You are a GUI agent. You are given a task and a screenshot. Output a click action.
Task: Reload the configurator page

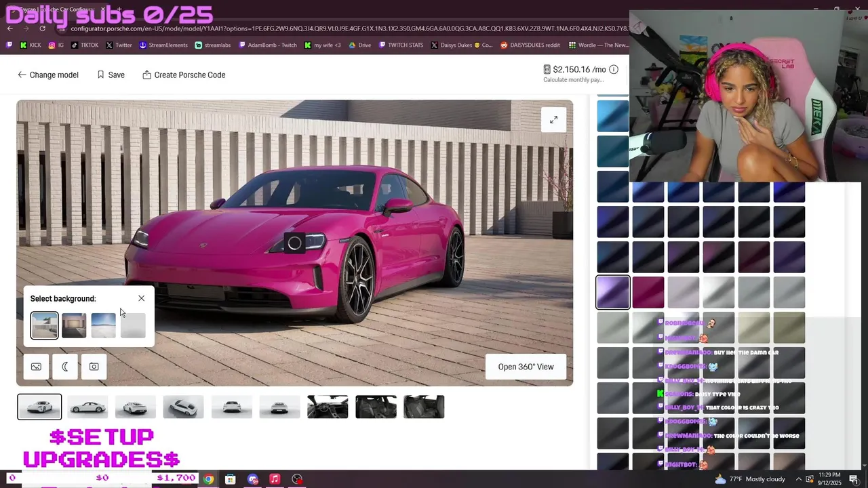(43, 28)
